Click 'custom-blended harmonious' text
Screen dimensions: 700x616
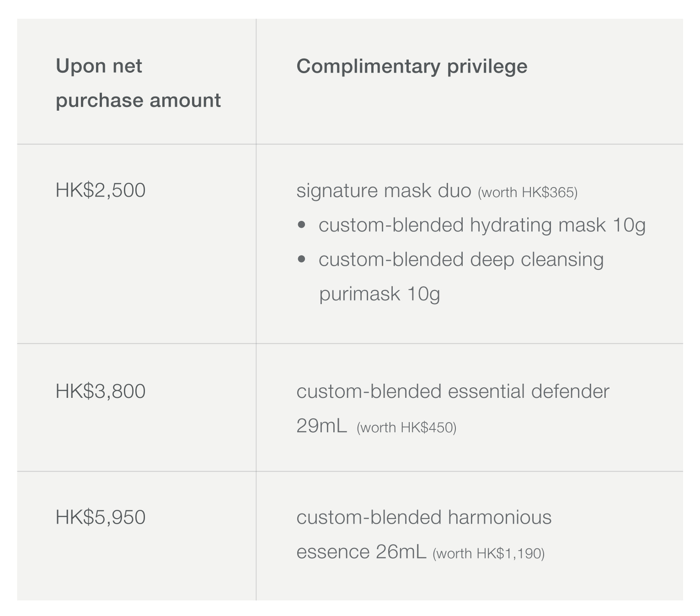pos(424,517)
